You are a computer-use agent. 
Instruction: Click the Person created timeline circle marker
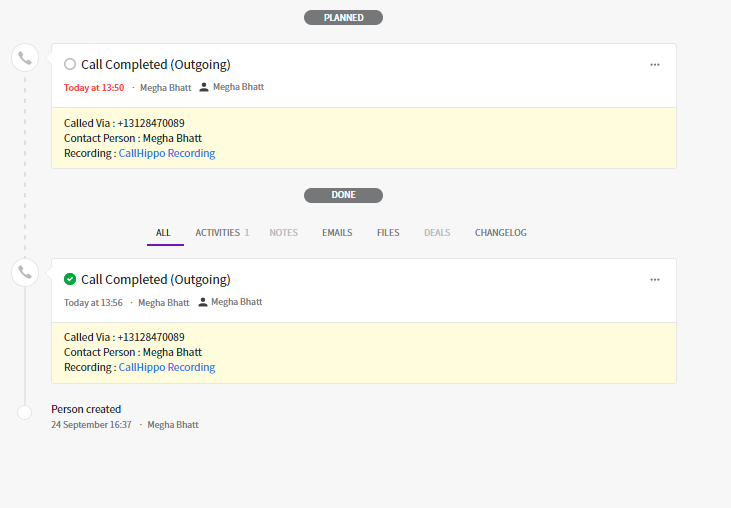point(25,412)
